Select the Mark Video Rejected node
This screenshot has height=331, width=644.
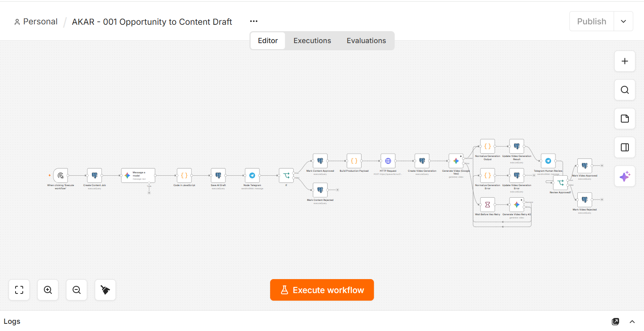click(x=585, y=200)
